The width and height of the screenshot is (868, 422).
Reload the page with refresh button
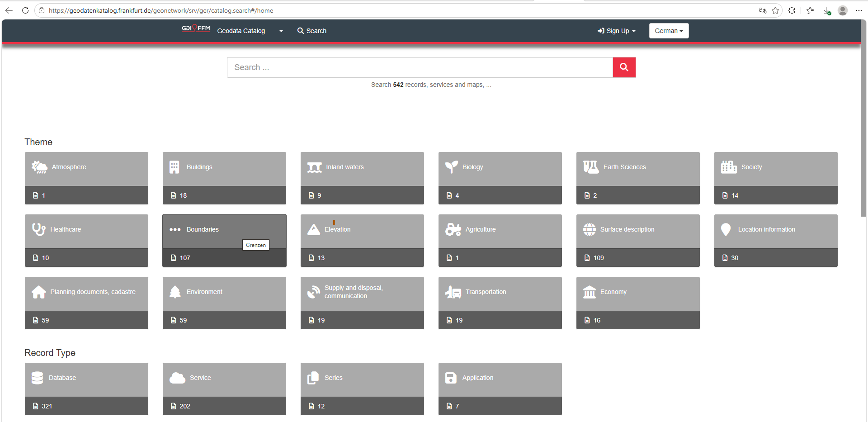pos(25,10)
